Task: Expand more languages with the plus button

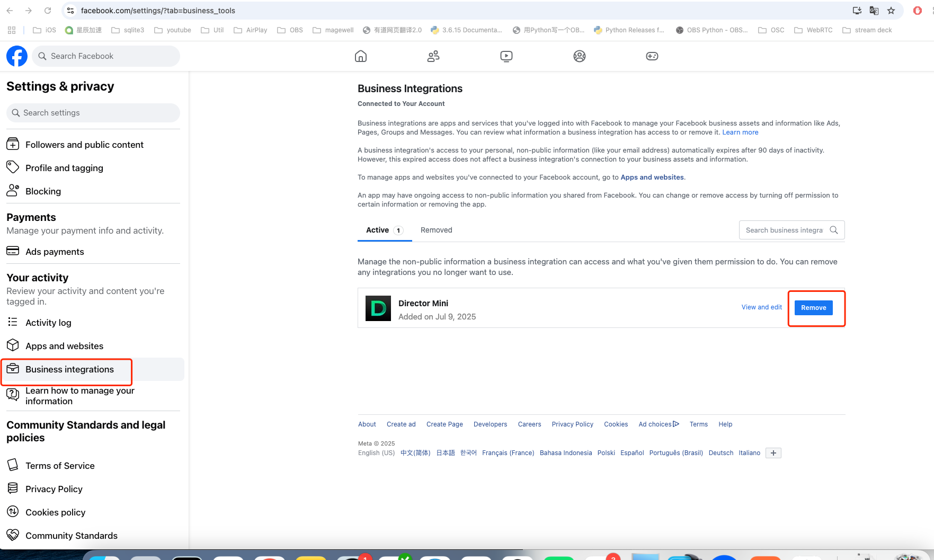Action: [773, 453]
